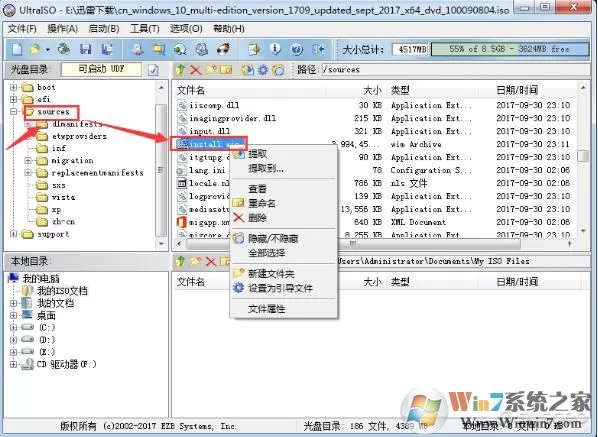This screenshot has height=437, width=598.
Task: Click the 55% of 8.5GB capacity bar
Action: (510, 49)
